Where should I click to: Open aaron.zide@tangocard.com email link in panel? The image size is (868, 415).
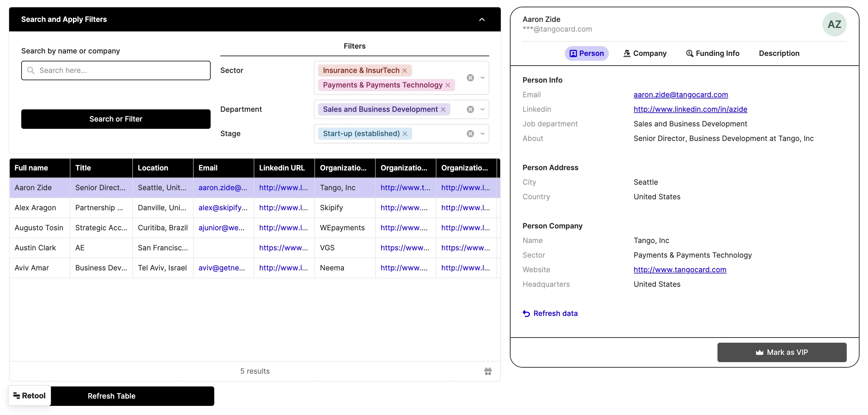680,95
